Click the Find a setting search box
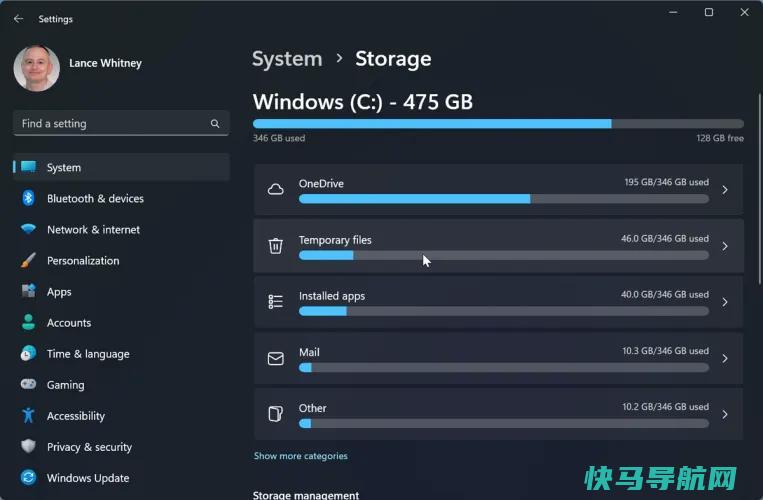This screenshot has height=500, width=763. tap(121, 124)
